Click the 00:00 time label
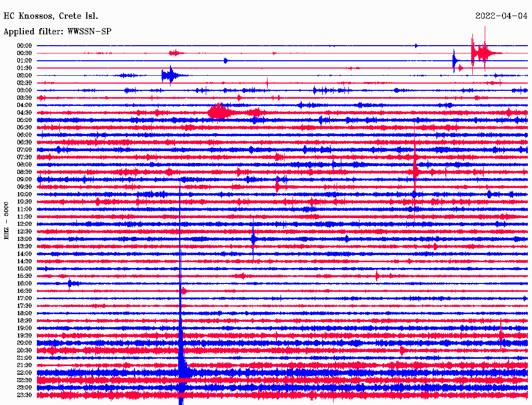This screenshot has width=532, height=405. pyautogui.click(x=24, y=46)
